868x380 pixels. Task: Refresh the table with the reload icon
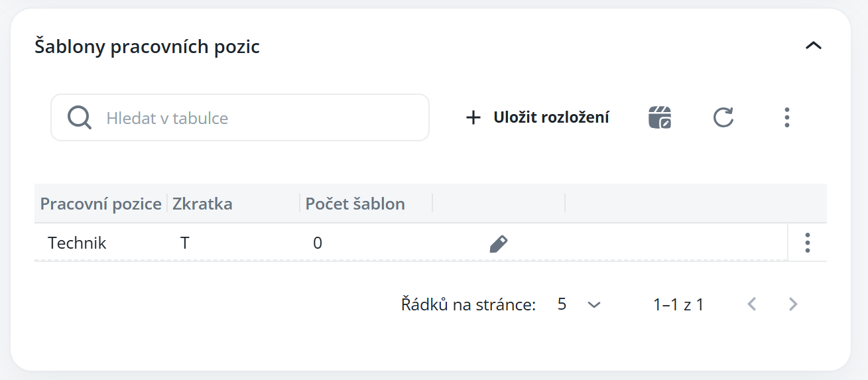[723, 117]
